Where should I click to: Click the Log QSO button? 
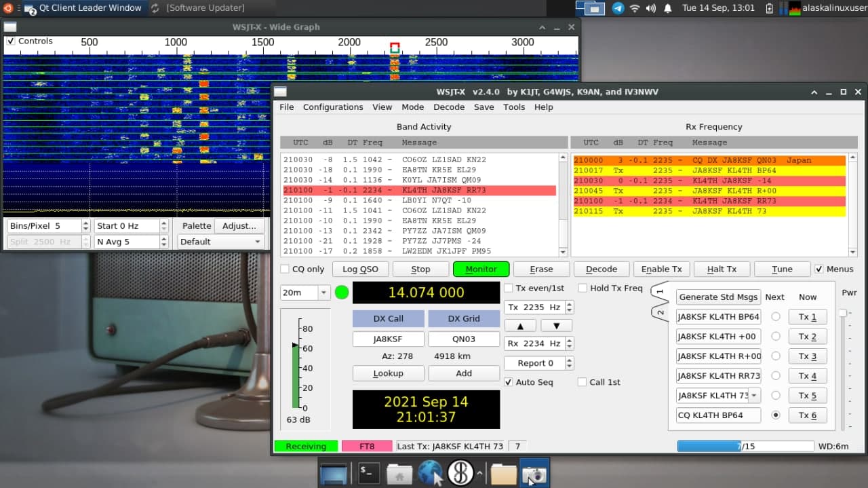click(x=360, y=269)
